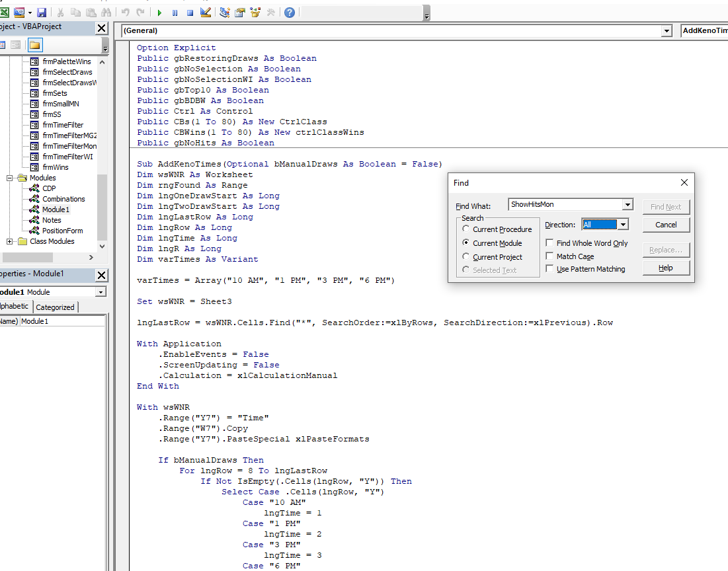Click the View Microsoft Excel icon
This screenshot has width=728, height=571.
click(6, 11)
